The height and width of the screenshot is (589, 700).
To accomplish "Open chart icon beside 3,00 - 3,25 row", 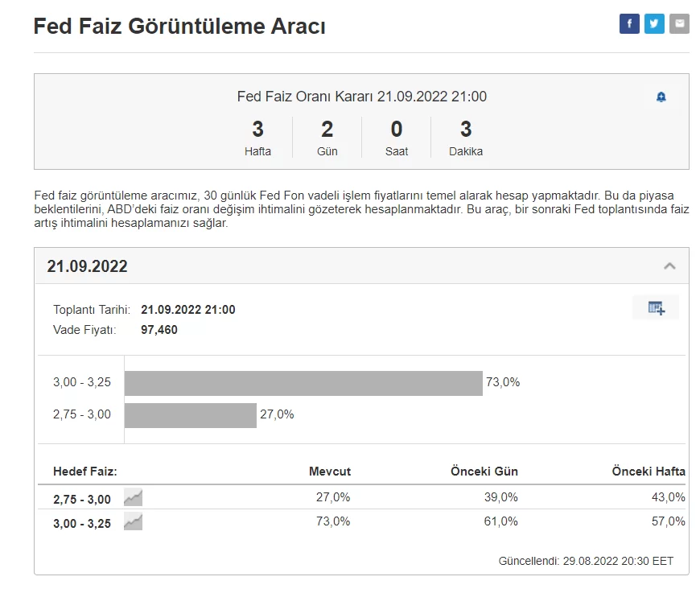I will pyautogui.click(x=133, y=522).
